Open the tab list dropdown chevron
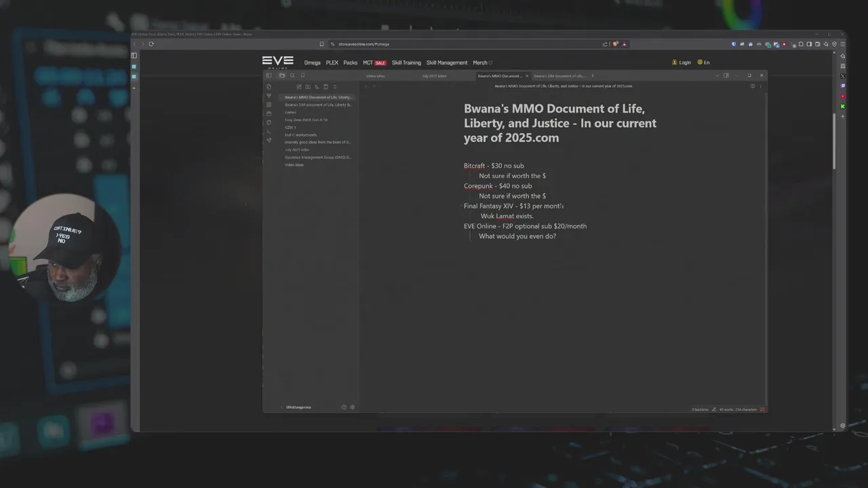 pyautogui.click(x=717, y=75)
